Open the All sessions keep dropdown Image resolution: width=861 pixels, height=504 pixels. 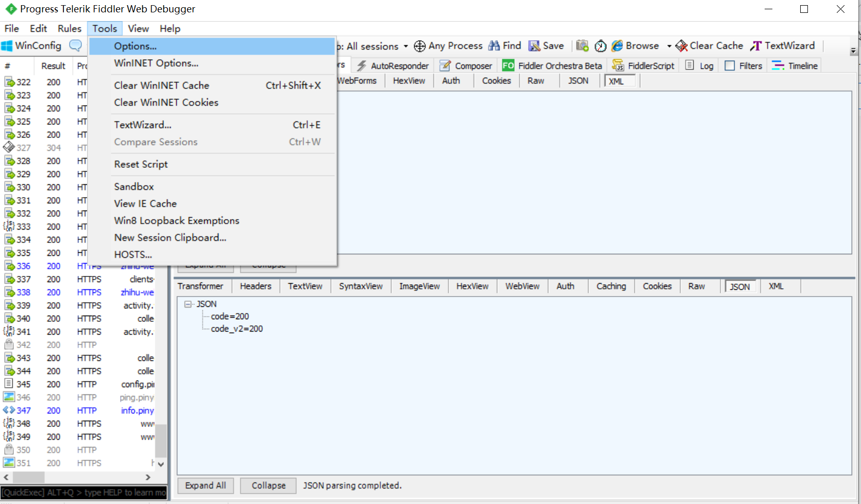[406, 46]
